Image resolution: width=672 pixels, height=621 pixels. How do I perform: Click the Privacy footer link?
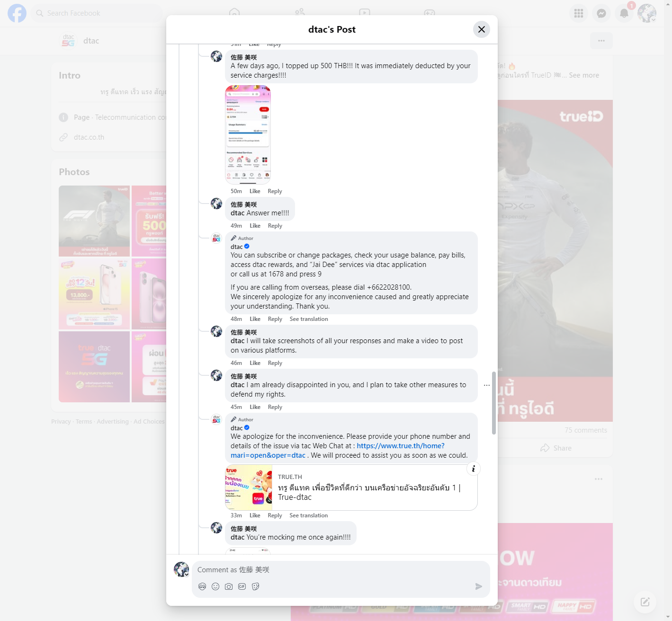click(61, 422)
